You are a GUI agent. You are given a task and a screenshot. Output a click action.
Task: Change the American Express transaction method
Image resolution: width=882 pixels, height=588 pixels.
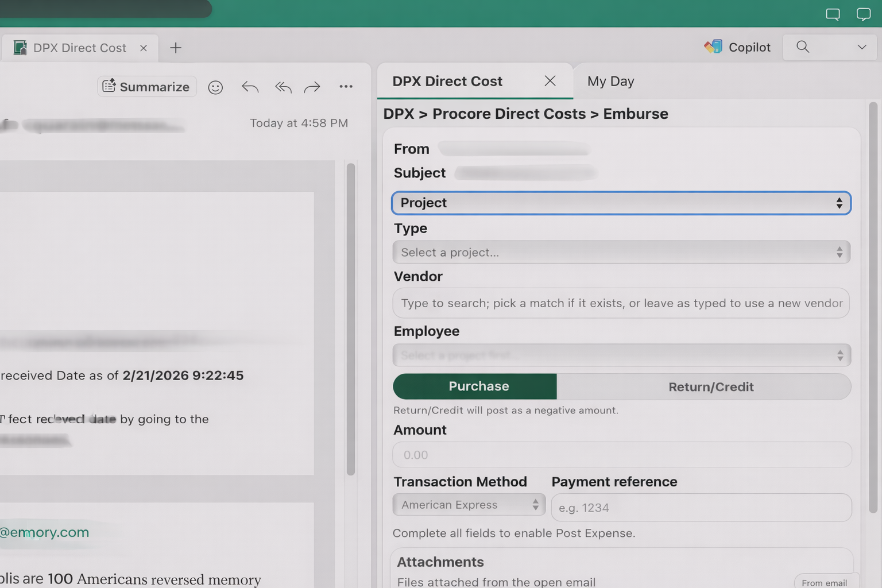point(469,505)
